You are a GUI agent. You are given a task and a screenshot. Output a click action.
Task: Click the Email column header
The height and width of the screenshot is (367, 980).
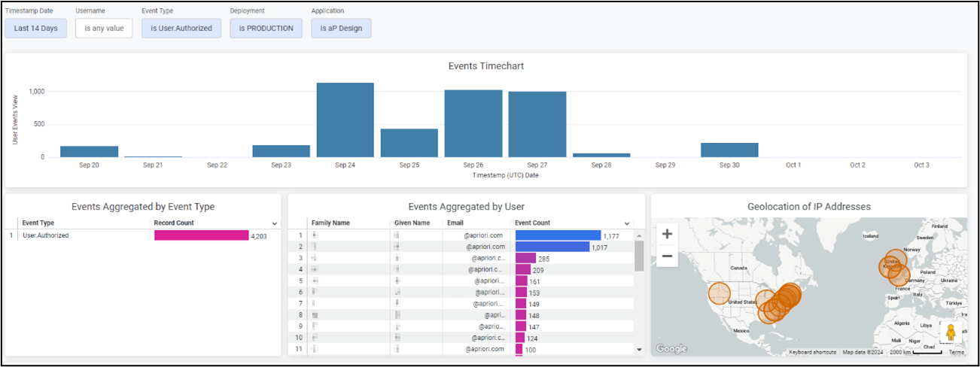[x=455, y=223]
